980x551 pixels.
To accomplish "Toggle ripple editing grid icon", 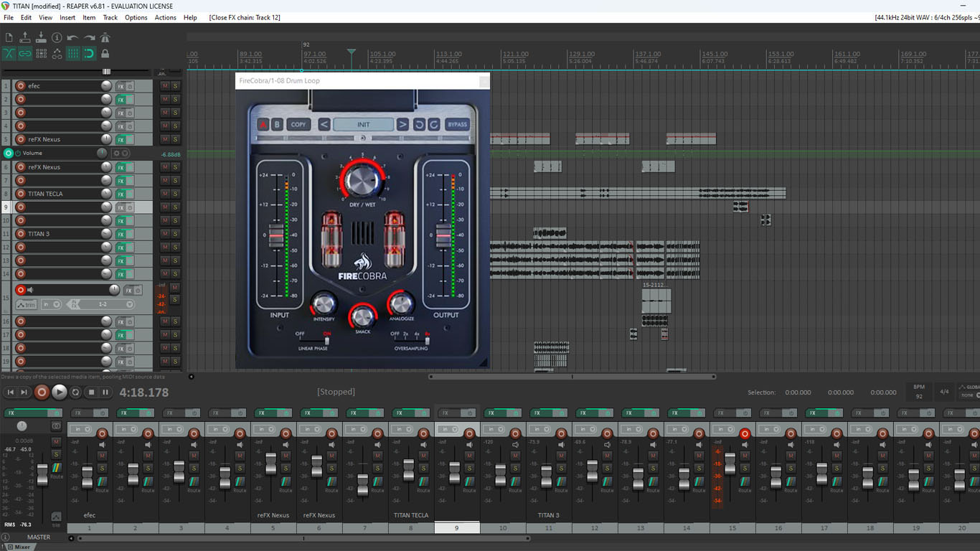I will point(41,53).
